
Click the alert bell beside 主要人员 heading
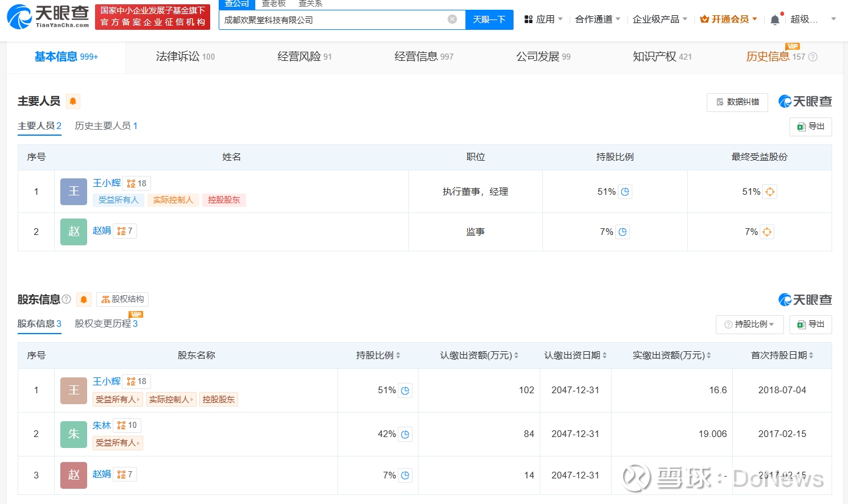(x=73, y=102)
